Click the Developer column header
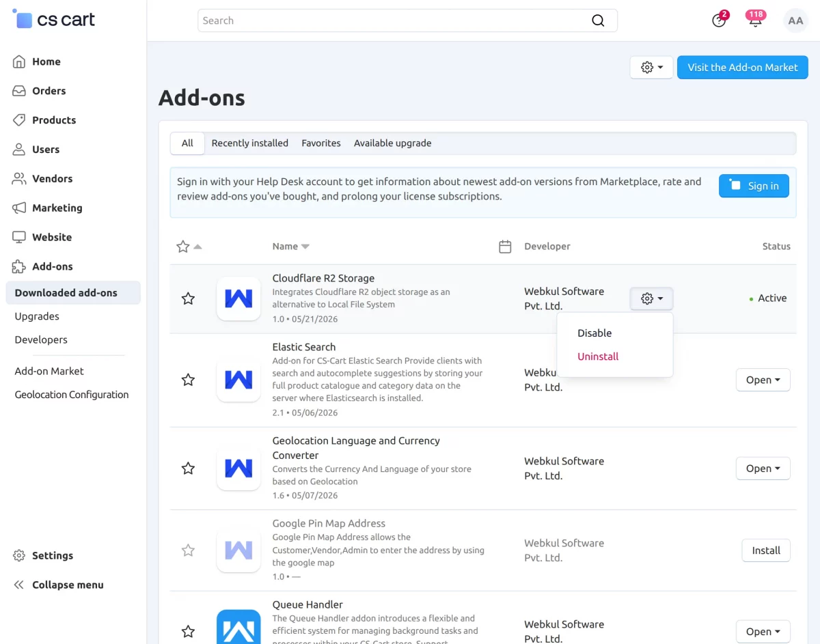 click(x=547, y=247)
